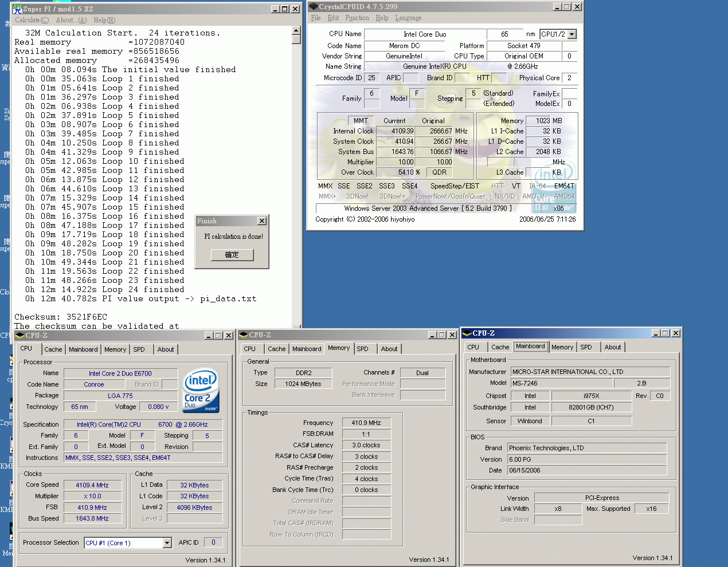Click the CPU Name Intel Core Duo field
This screenshot has height=567, width=728.
pyautogui.click(x=425, y=34)
